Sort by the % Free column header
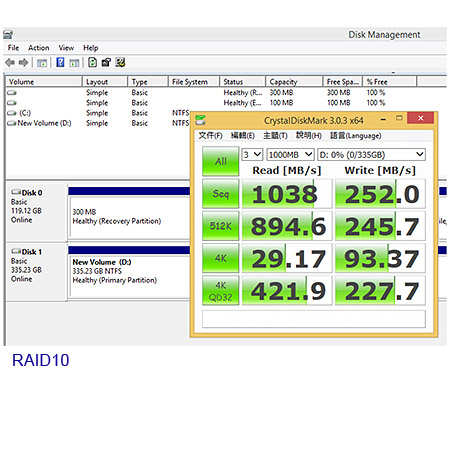Image resolution: width=450 pixels, height=450 pixels. coord(390,82)
